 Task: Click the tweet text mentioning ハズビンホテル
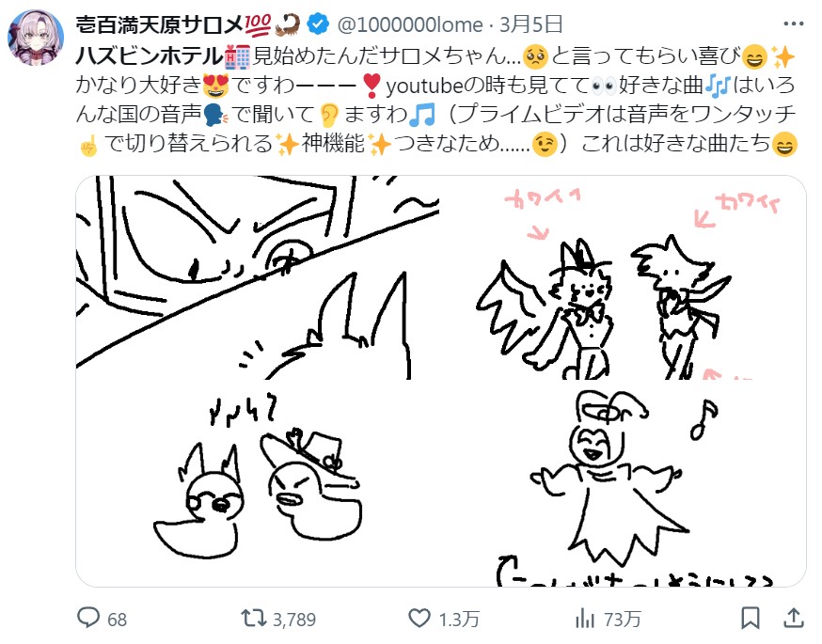[436, 100]
